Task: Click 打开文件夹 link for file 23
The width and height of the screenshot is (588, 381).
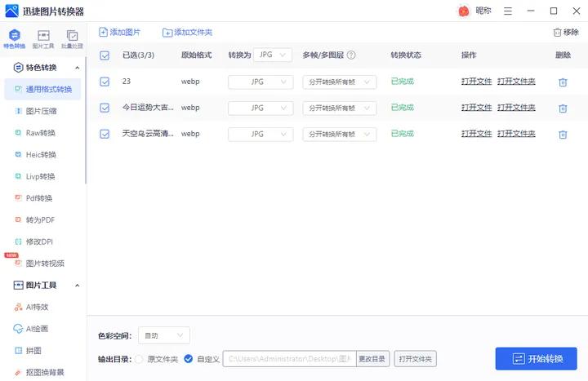Action: [516, 82]
